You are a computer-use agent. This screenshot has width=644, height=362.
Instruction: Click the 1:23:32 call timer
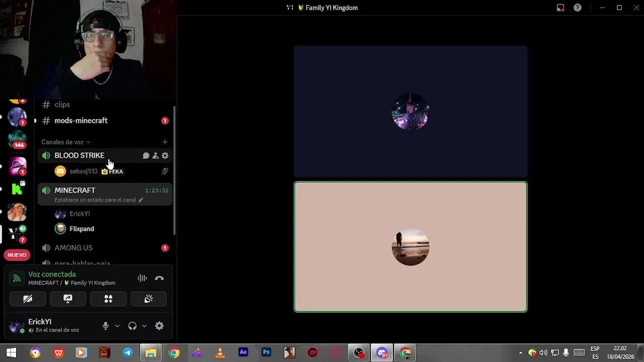156,191
